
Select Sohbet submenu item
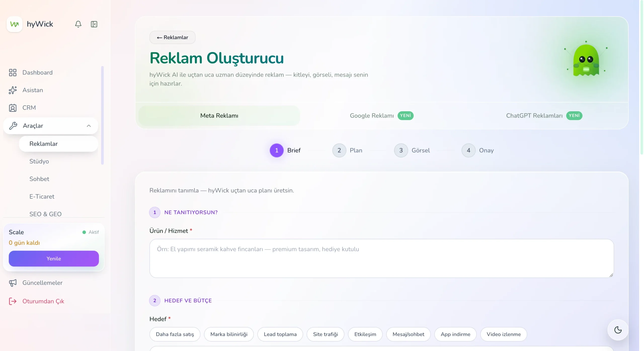click(58, 179)
